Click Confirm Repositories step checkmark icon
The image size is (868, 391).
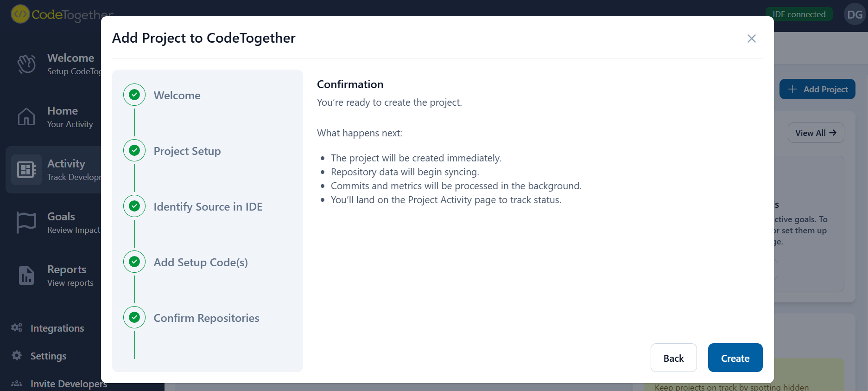pyautogui.click(x=134, y=318)
